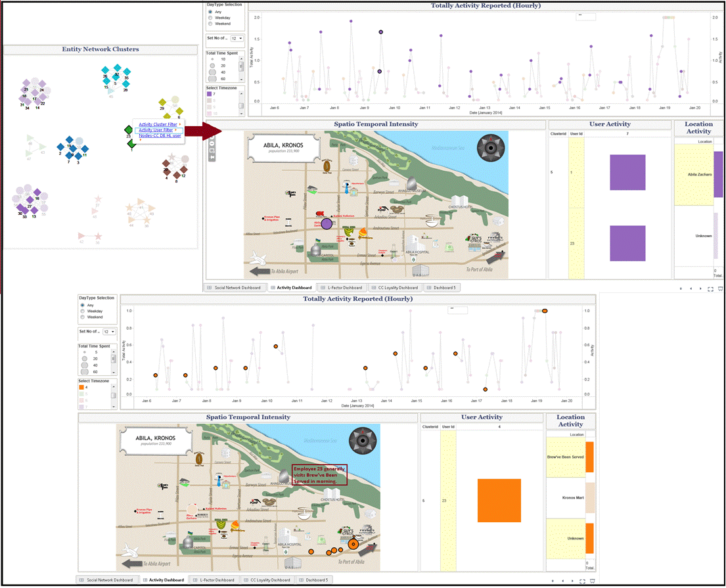Click green diamond node 1 in network
Screen dimensions: 726x588
(x=131, y=145)
